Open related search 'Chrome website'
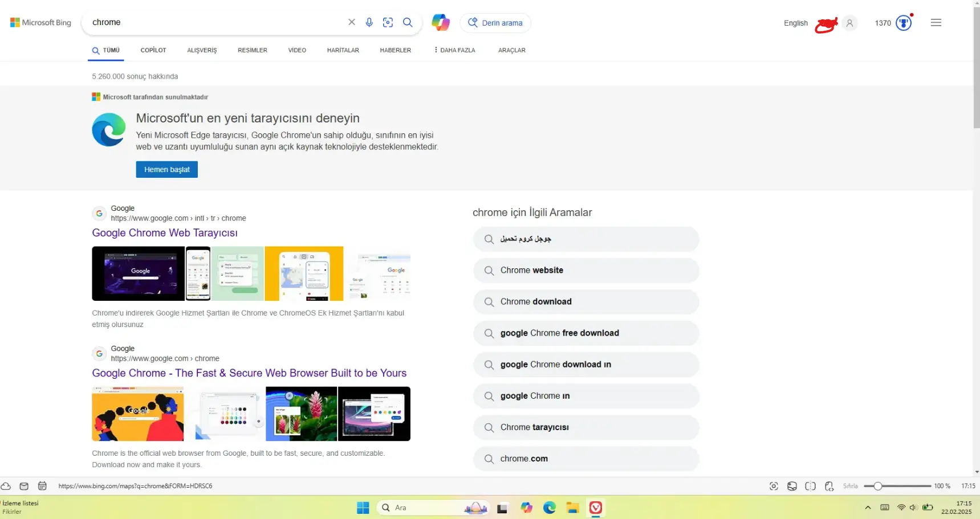 click(586, 271)
